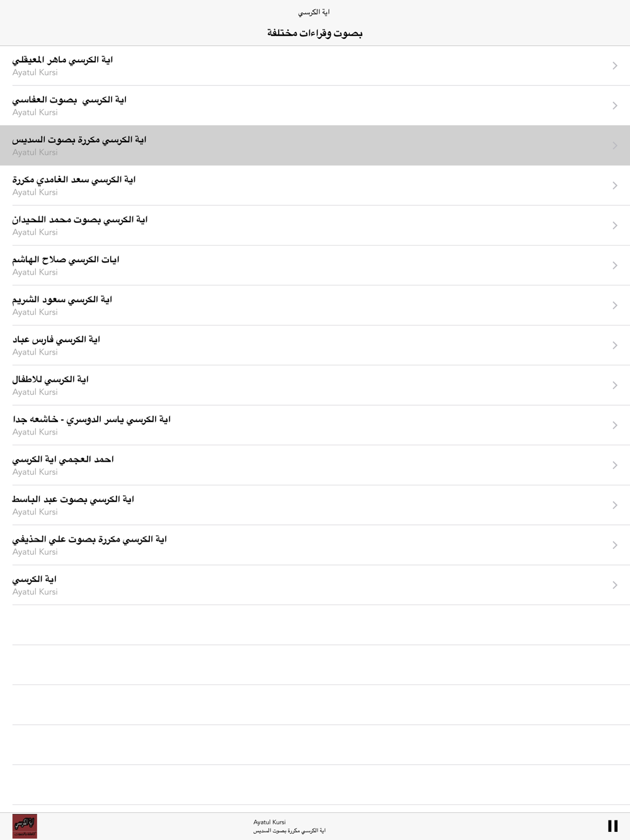Tap the chevron for فارس عباد
630x840 pixels.
[x=615, y=346]
